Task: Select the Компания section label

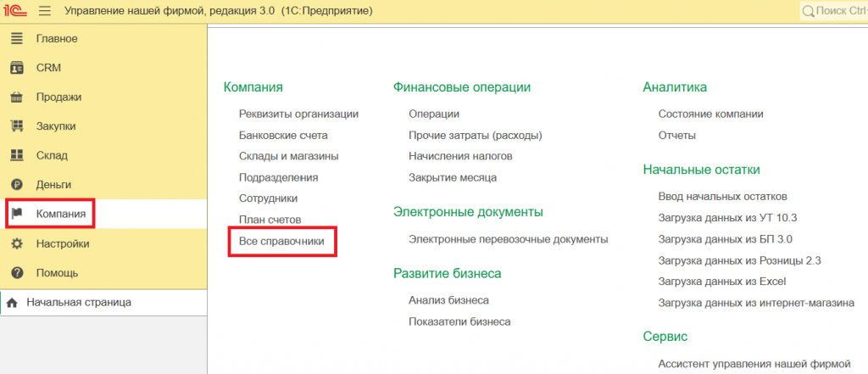Action: coord(61,214)
